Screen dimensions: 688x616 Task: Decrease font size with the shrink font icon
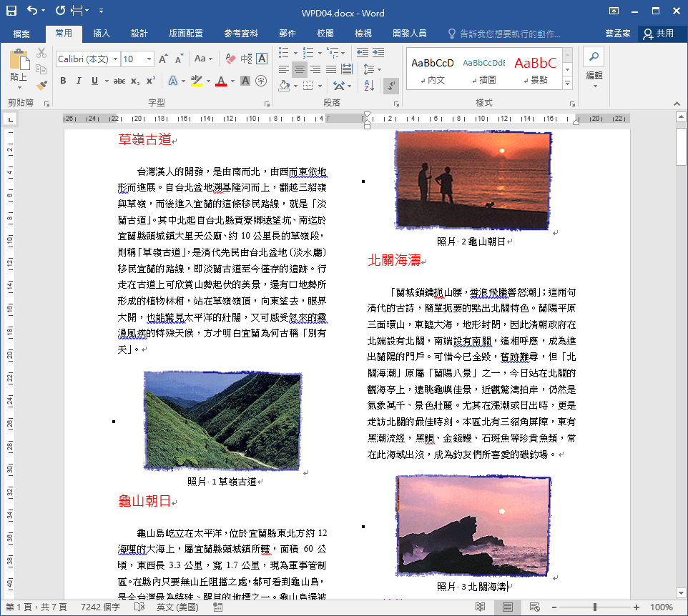(x=179, y=59)
